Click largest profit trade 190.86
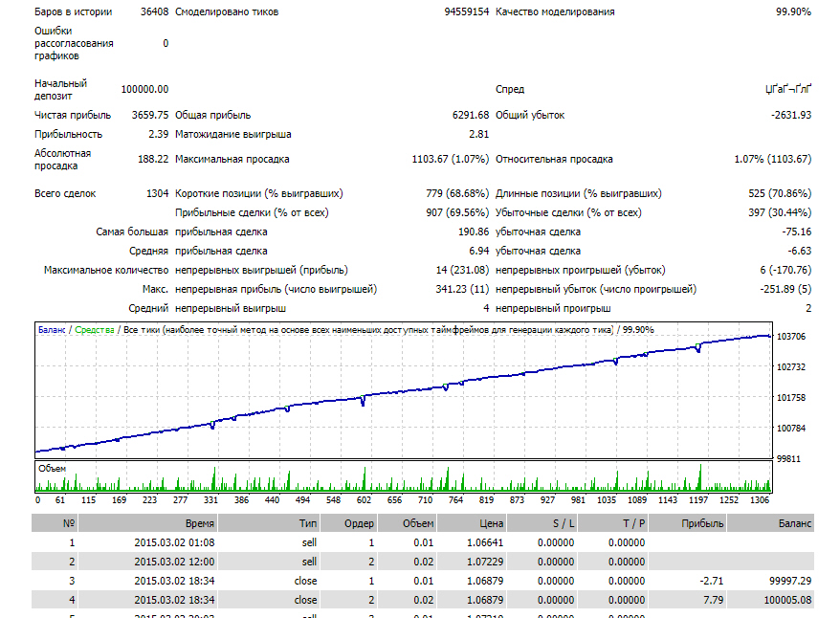 tap(474, 232)
